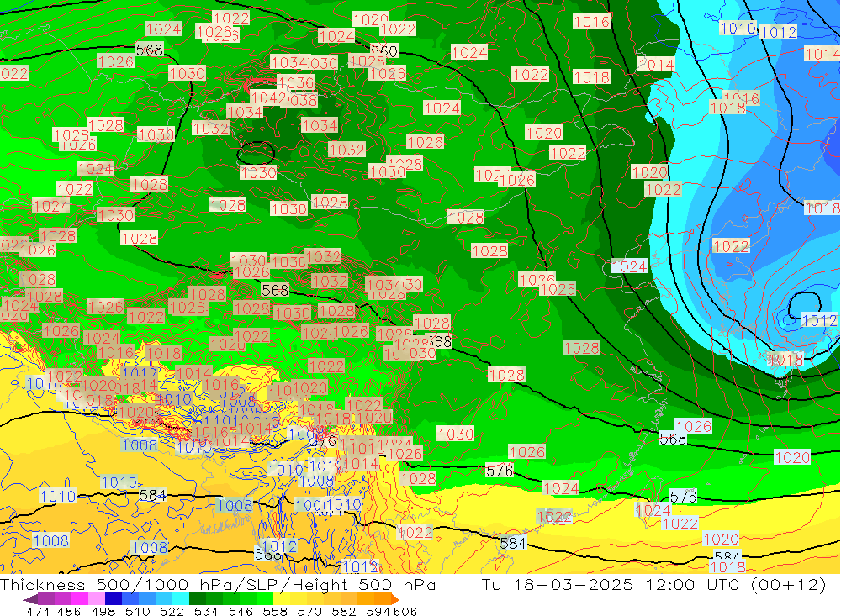The height and width of the screenshot is (616, 841).
Task: Pick the bright magenta legend swatch
Action: point(79,599)
